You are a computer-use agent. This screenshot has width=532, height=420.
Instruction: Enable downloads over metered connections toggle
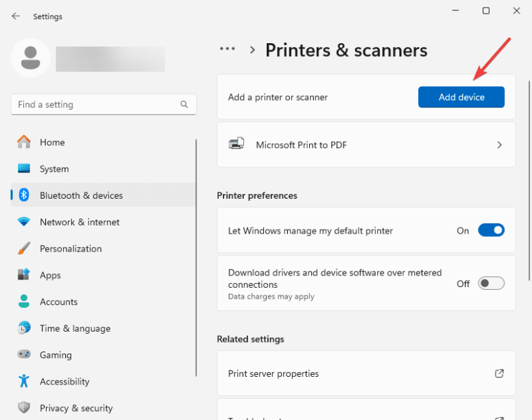[491, 284]
